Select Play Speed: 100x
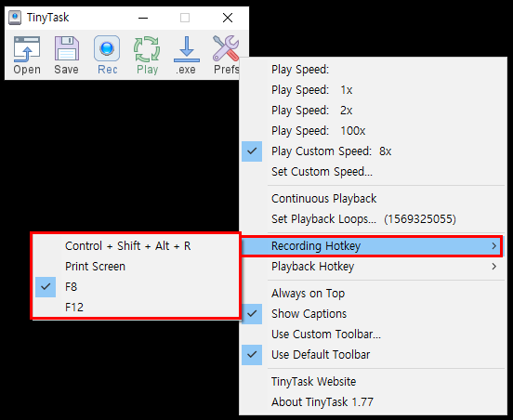Image resolution: width=513 pixels, height=420 pixels. 373,131
